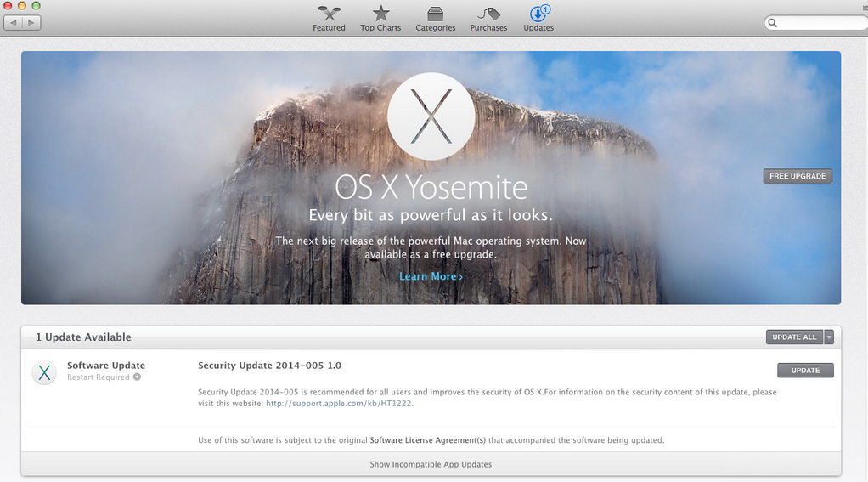868x482 pixels.
Task: Click the OS X Yosemite logo circle
Action: [x=431, y=116]
